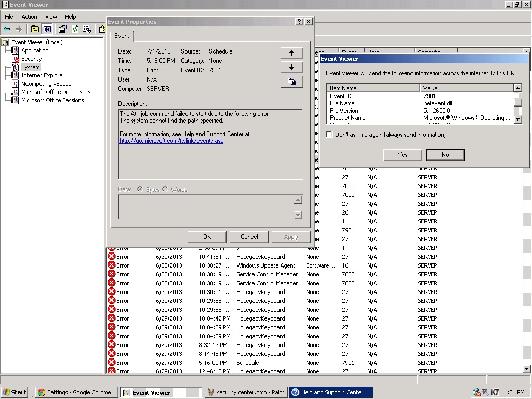Click error icon of 6/29/2013 Schedule row
Image resolution: width=532 pixels, height=399 pixels.
[x=111, y=362]
